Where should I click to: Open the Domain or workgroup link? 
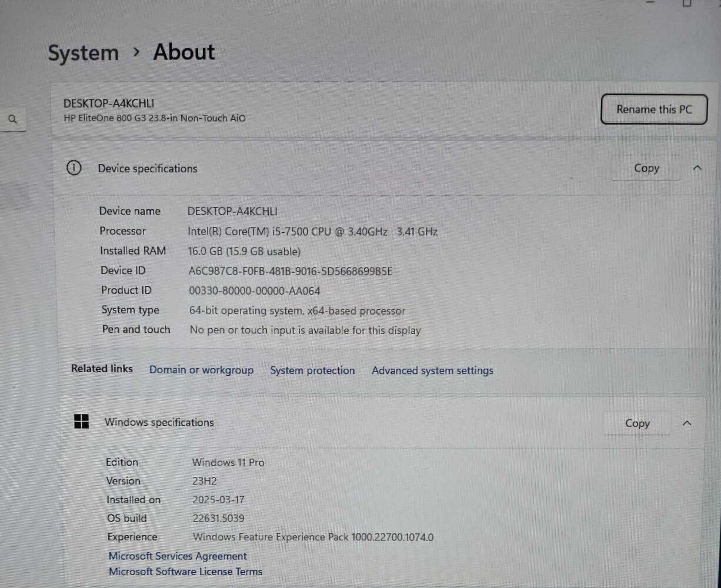201,370
